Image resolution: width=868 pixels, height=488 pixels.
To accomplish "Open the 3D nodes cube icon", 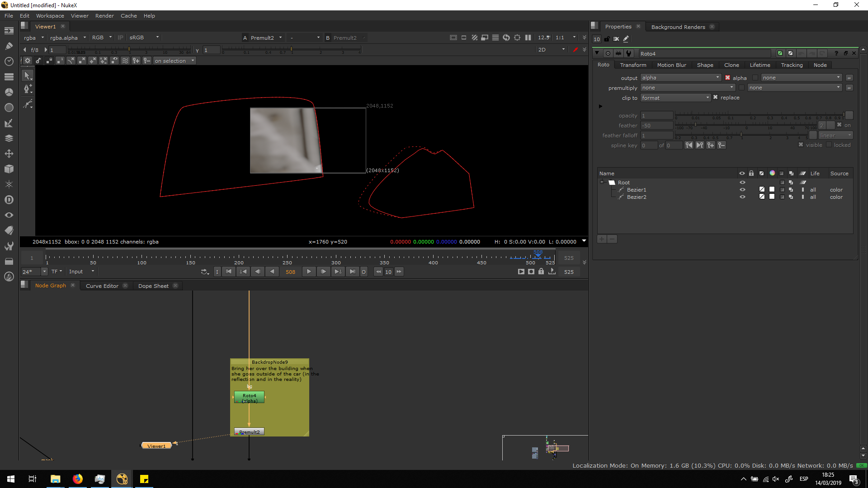I will pos(9,169).
